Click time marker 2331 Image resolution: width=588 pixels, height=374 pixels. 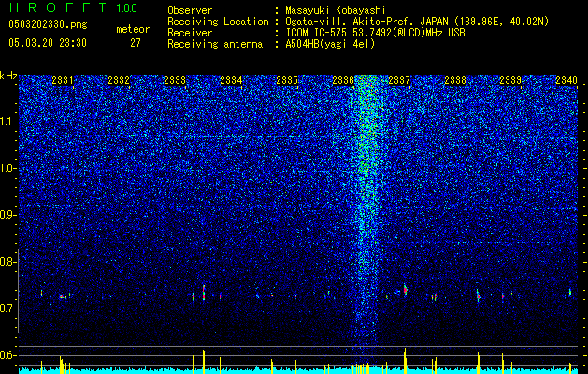(x=63, y=80)
